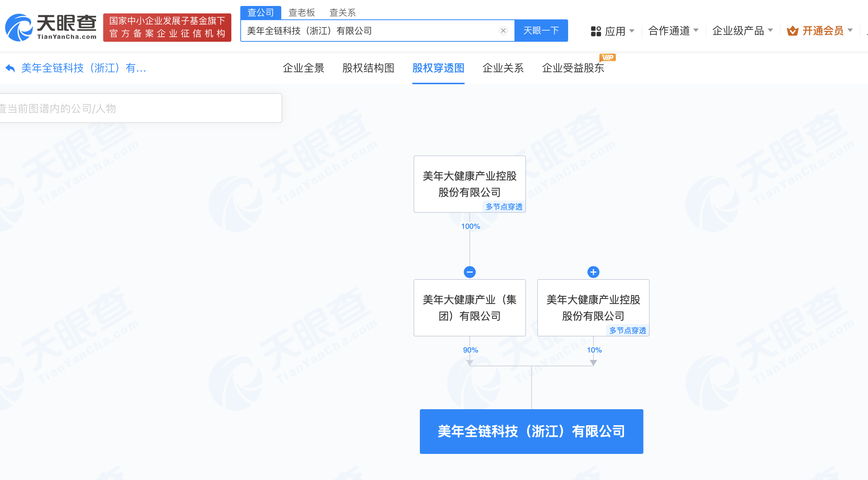
Task: Switch to the 查关系 search tab
Action: tap(342, 13)
